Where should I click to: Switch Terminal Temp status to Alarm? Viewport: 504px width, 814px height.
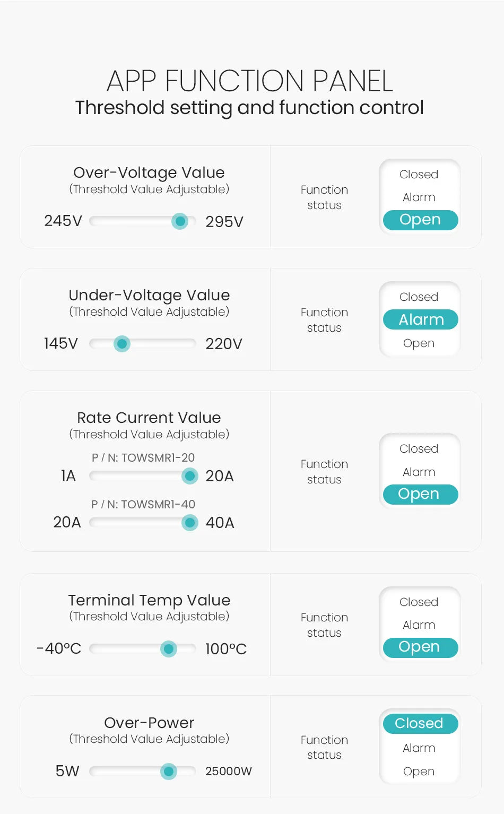click(419, 625)
